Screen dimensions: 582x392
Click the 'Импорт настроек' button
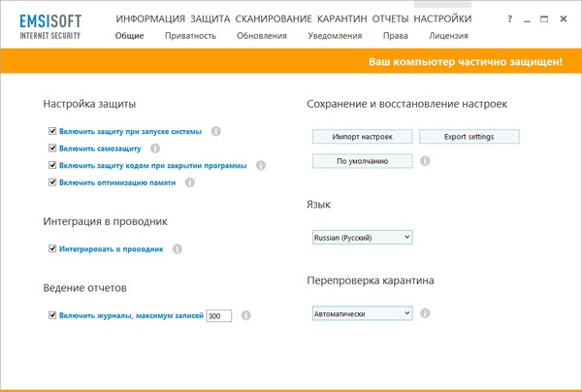[363, 137]
